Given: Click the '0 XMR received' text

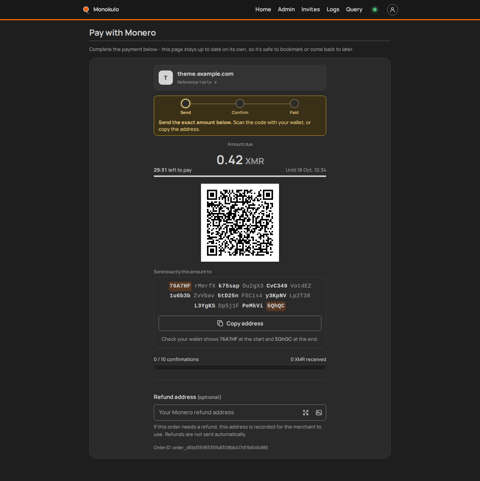Looking at the screenshot, I should tap(308, 359).
